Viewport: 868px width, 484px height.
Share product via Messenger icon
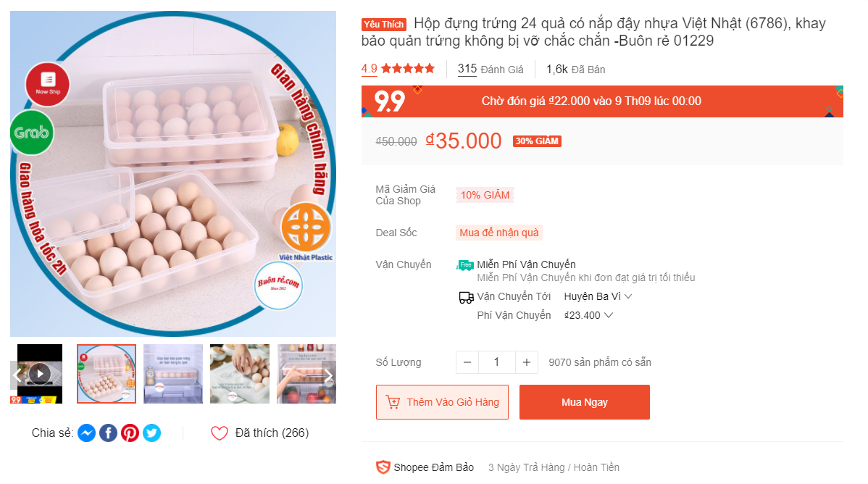tap(86, 433)
